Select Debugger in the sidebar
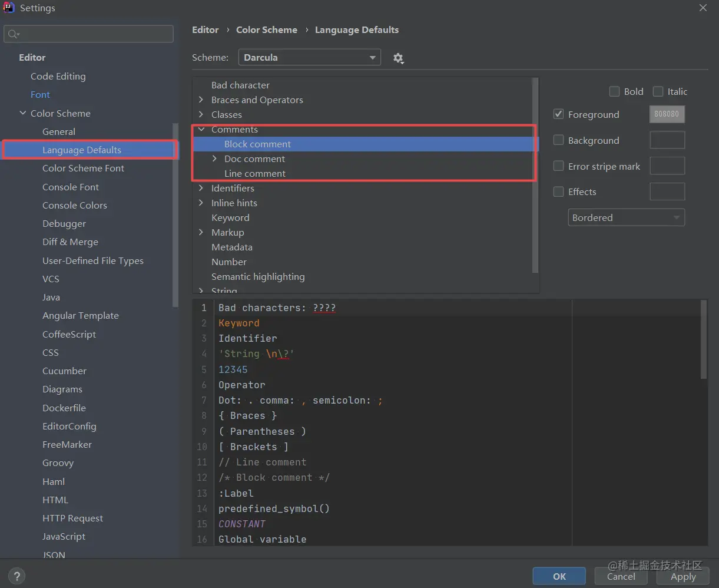Viewport: 719px width, 588px height. (64, 223)
